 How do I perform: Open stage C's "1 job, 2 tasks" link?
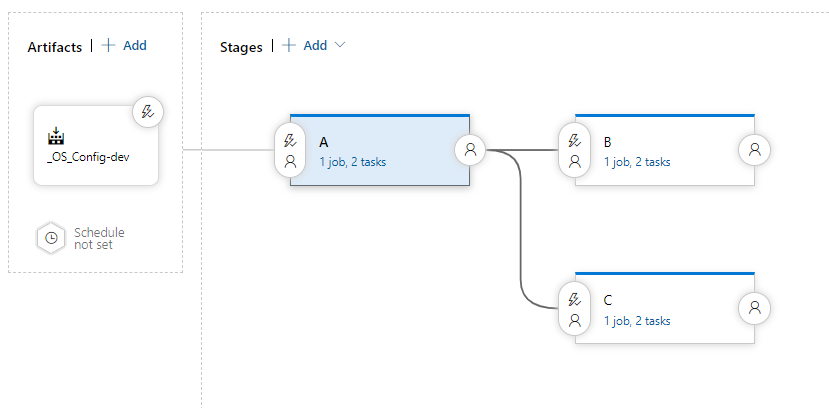tap(637, 321)
